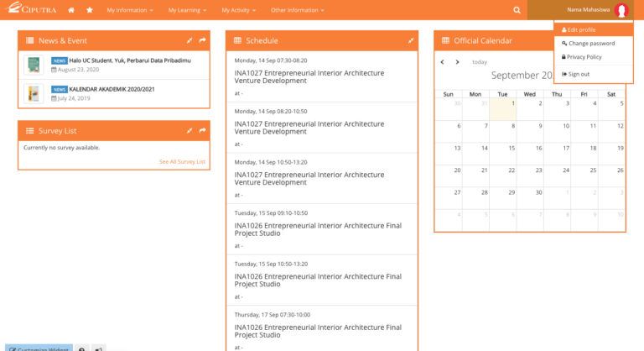Go to previous month in calendar
The height and width of the screenshot is (351, 644).
click(443, 62)
